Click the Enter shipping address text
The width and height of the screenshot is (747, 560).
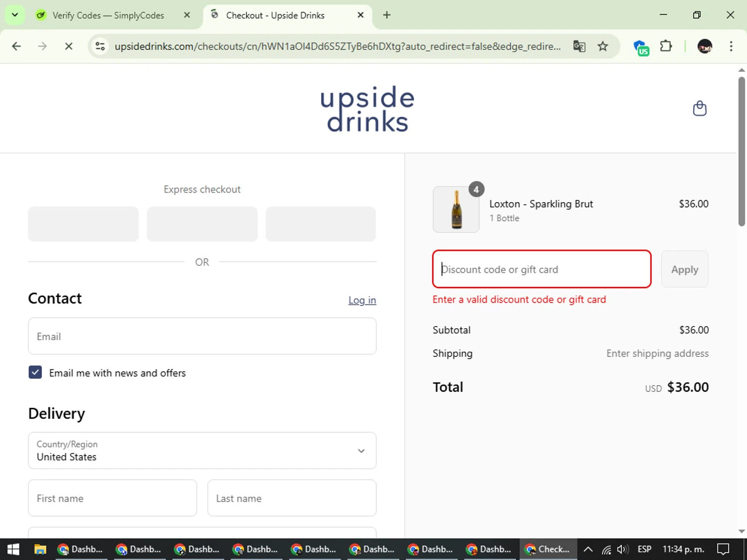(657, 353)
